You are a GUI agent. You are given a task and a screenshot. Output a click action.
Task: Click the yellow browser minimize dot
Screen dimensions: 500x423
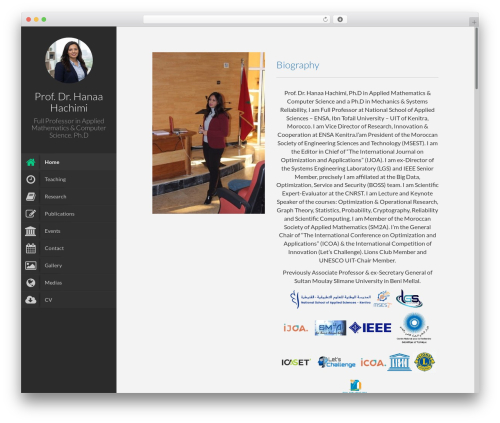36,19
